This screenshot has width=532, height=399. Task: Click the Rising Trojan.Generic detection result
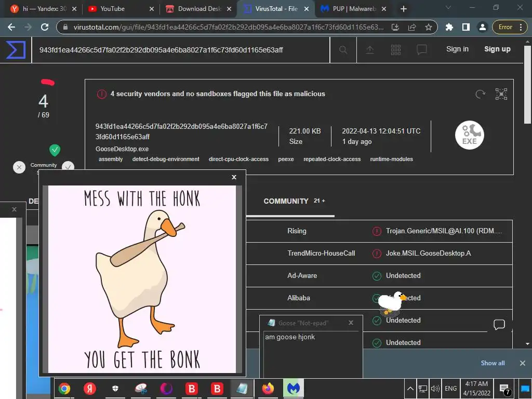coord(444,231)
